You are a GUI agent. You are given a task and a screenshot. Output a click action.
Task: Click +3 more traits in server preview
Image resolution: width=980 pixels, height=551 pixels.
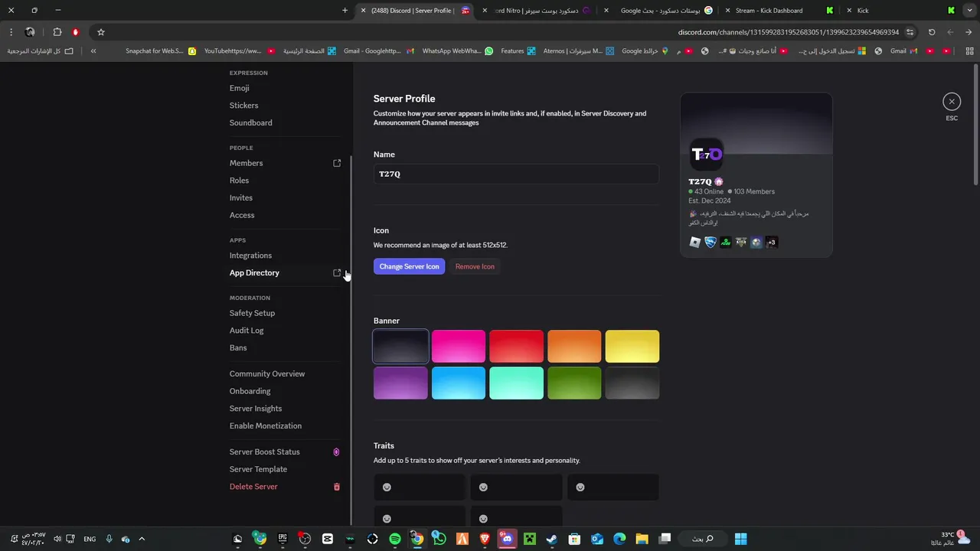click(x=772, y=243)
